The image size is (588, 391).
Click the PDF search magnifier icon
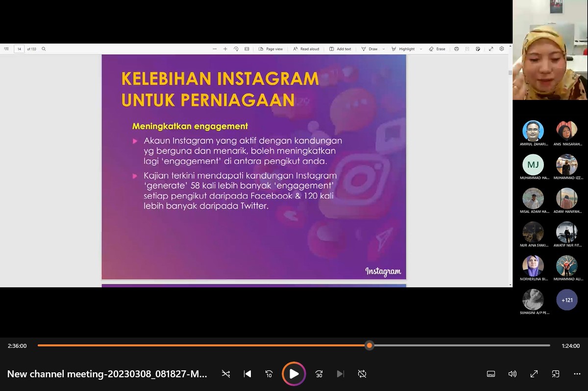pos(44,49)
